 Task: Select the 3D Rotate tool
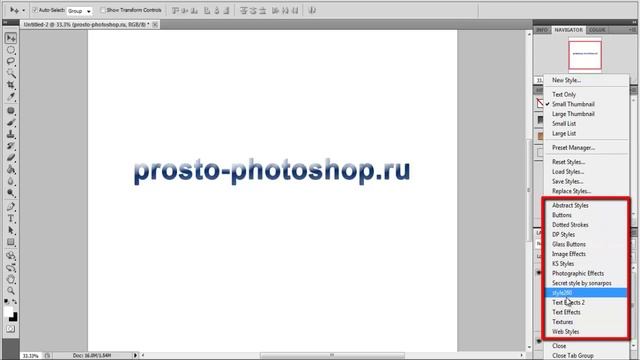click(11, 256)
